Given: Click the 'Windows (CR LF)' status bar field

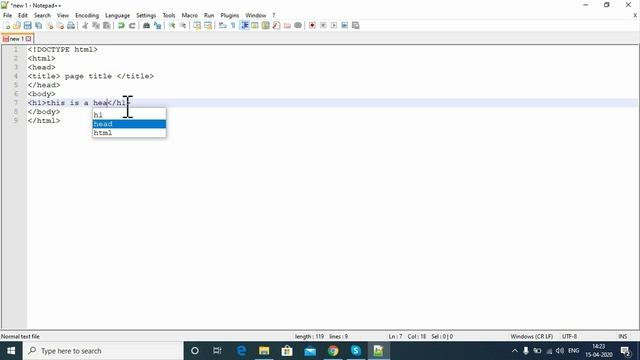Looking at the screenshot, I should (x=531, y=337).
